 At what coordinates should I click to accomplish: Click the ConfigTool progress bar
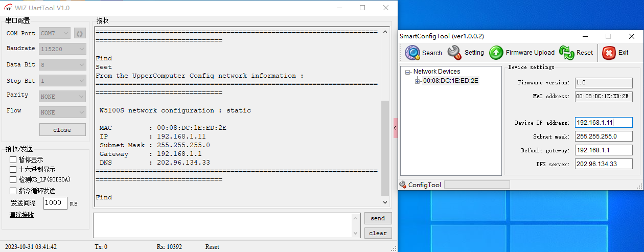tap(477, 185)
